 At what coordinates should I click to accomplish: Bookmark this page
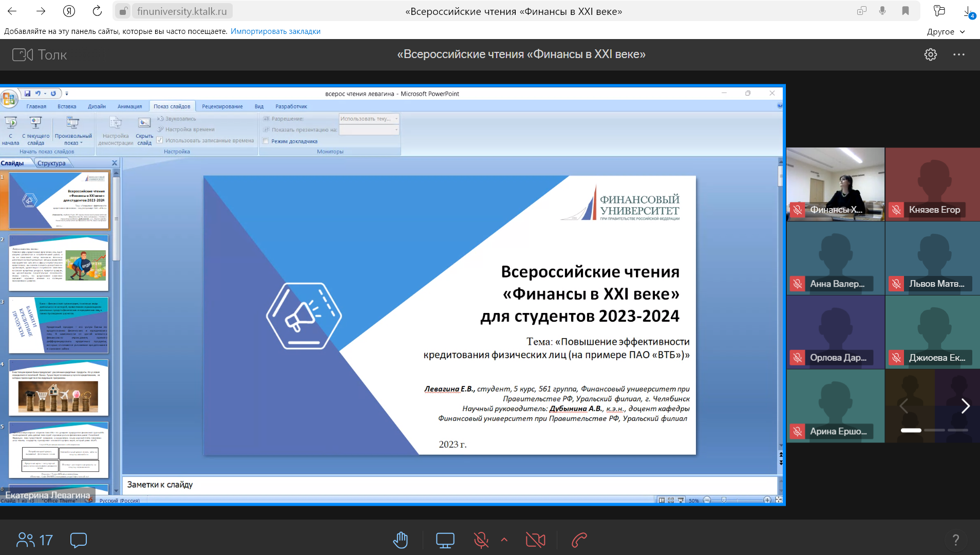906,11
